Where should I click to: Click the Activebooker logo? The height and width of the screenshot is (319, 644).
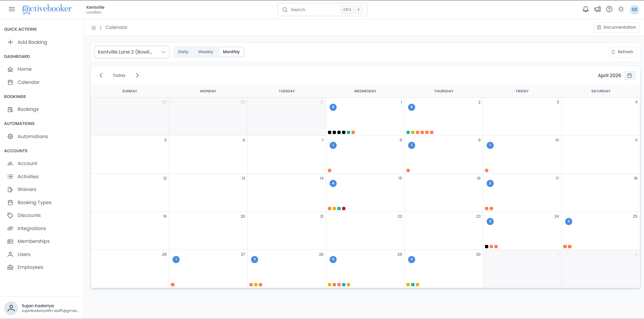(x=47, y=9)
